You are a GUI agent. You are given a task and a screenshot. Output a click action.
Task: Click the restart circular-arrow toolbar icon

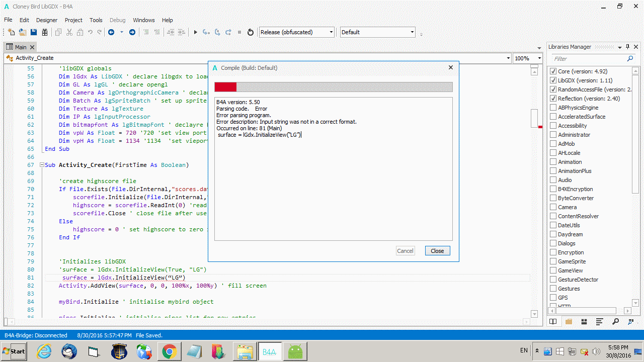click(251, 32)
